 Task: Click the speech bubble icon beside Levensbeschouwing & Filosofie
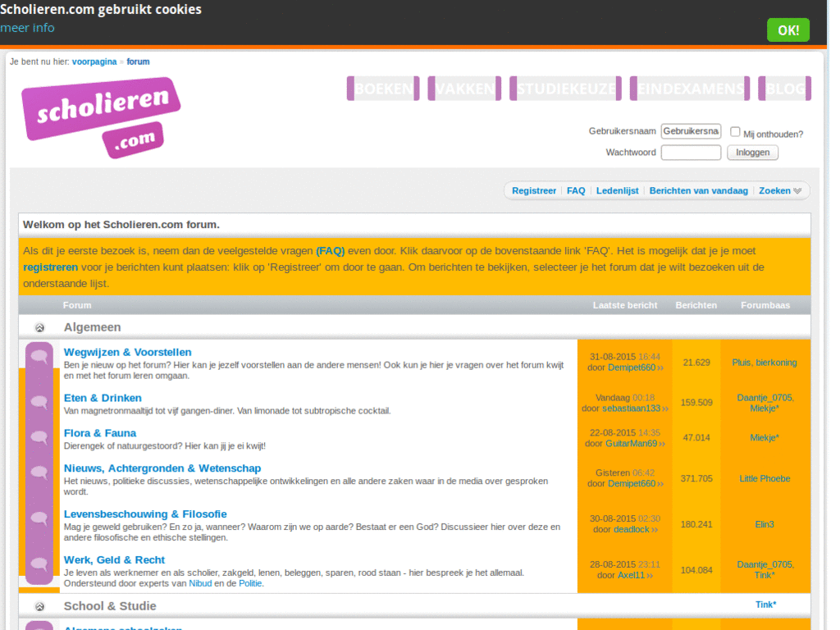click(39, 518)
